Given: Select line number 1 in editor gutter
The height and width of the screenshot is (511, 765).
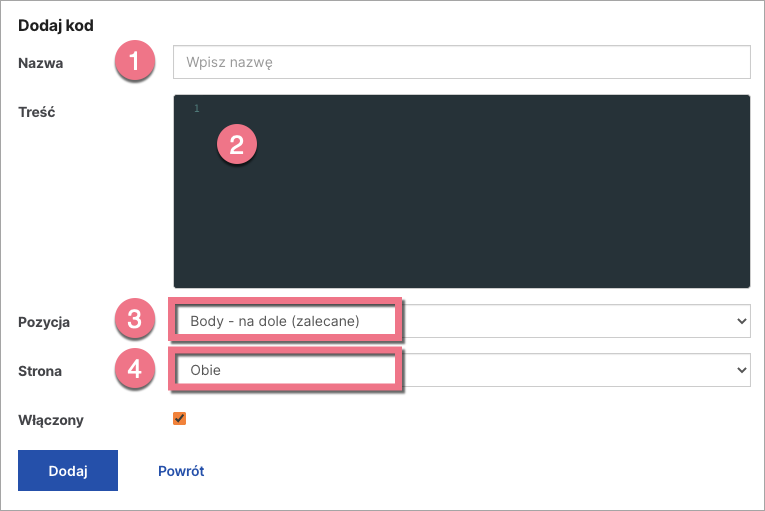Looking at the screenshot, I should tap(197, 108).
